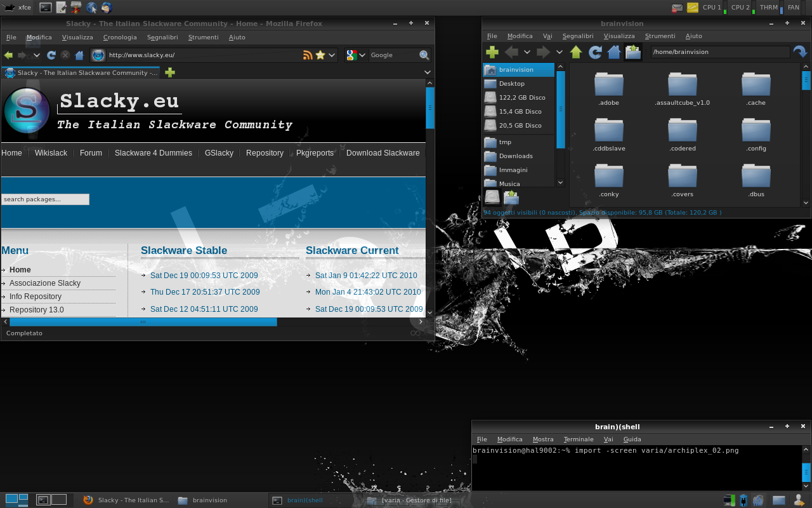Screen dimensions: 812x508
Task: Subscribe via the RSS feed icon
Action: pos(308,55)
